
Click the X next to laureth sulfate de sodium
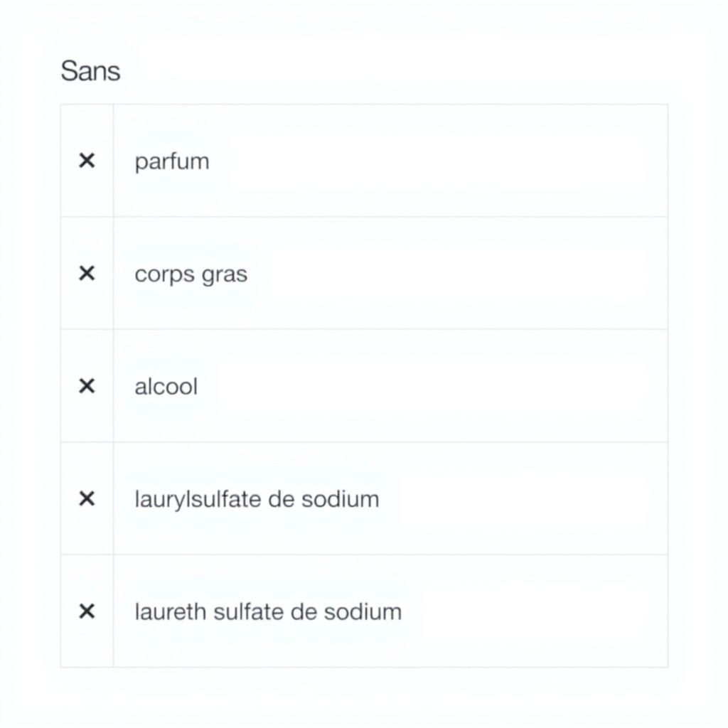[x=87, y=611]
